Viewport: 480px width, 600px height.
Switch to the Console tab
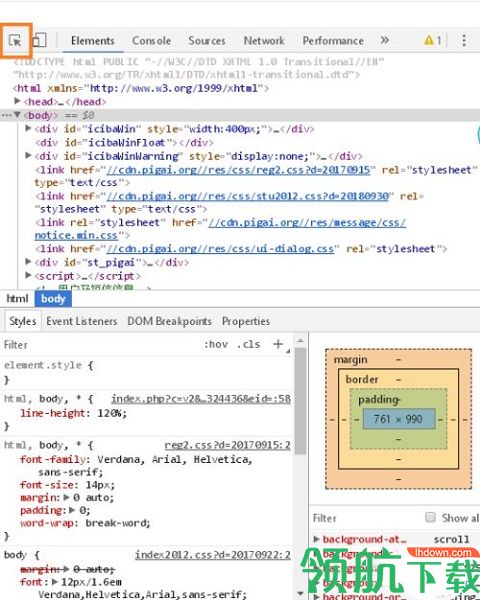click(151, 41)
